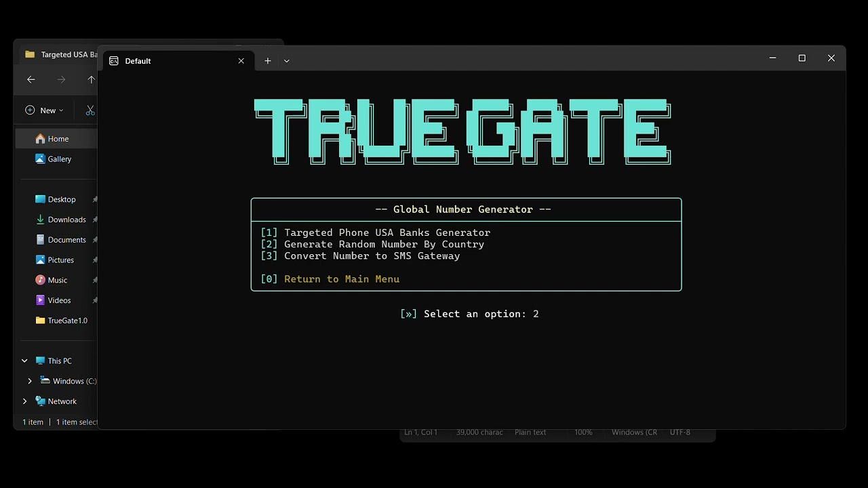This screenshot has height=488, width=868.
Task: Click the 1 item status text
Action: click(33, 422)
